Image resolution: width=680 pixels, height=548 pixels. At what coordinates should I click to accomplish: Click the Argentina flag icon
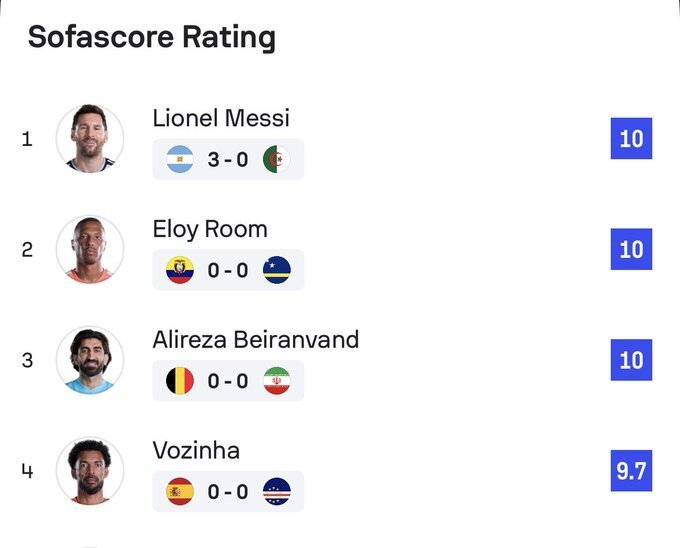(x=180, y=159)
